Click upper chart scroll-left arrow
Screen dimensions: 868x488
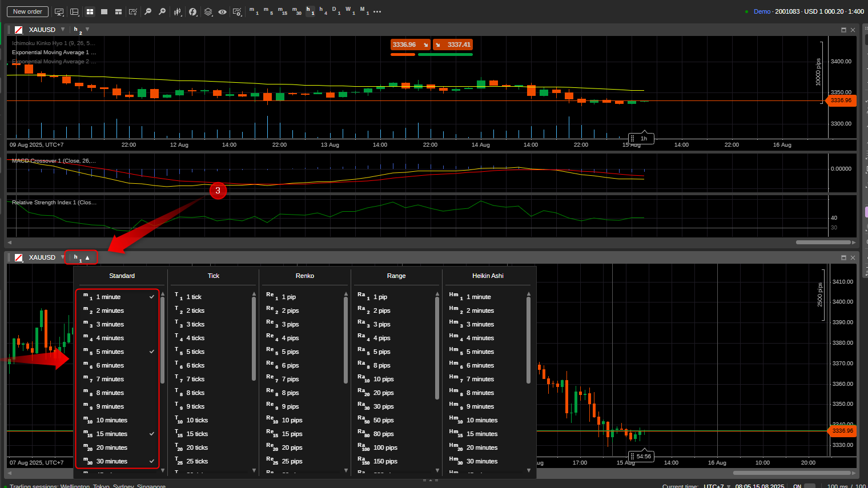(x=9, y=243)
